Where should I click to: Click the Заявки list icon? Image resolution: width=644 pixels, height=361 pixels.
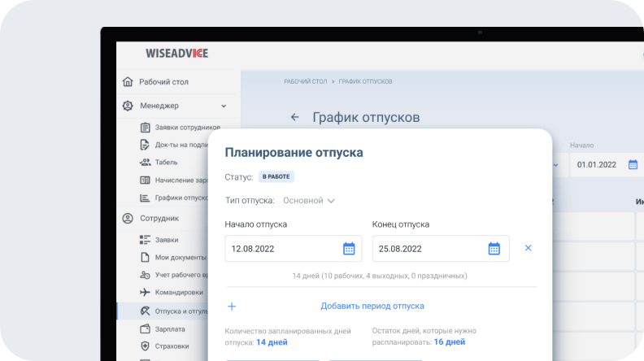click(145, 240)
